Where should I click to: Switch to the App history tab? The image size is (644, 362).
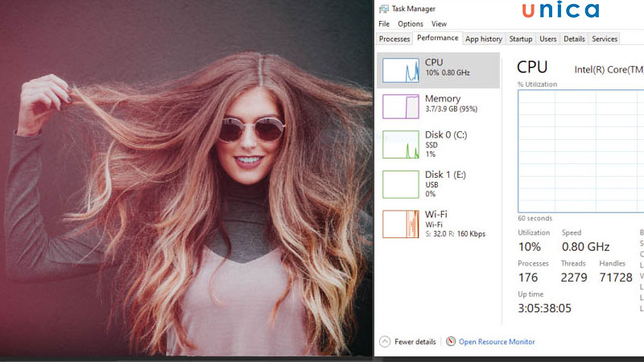coord(484,39)
